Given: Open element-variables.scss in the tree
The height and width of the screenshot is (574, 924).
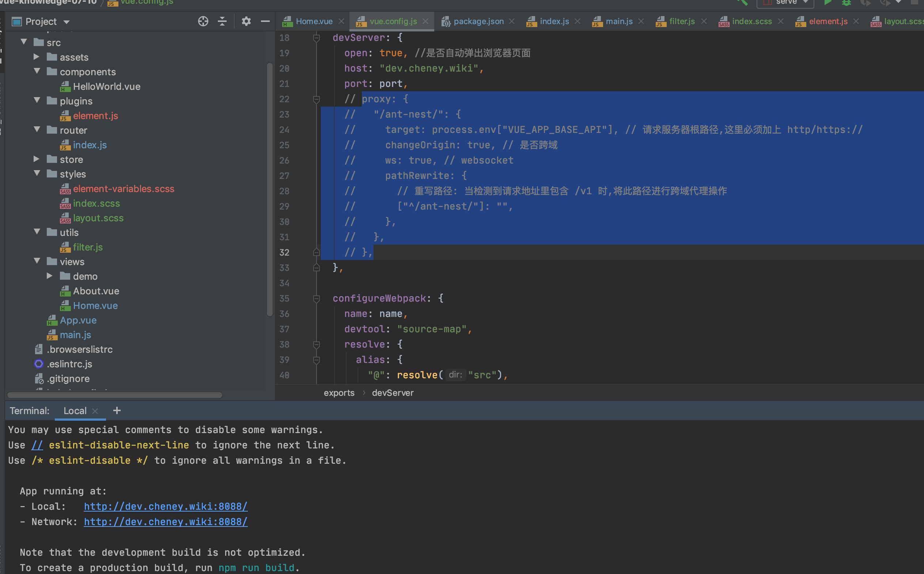Looking at the screenshot, I should (124, 189).
